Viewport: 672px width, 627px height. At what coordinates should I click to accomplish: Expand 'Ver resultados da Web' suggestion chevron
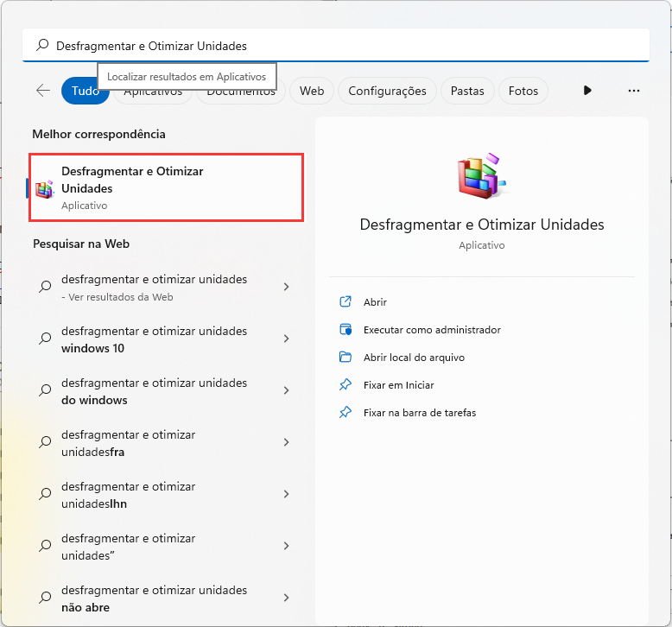[x=286, y=287]
